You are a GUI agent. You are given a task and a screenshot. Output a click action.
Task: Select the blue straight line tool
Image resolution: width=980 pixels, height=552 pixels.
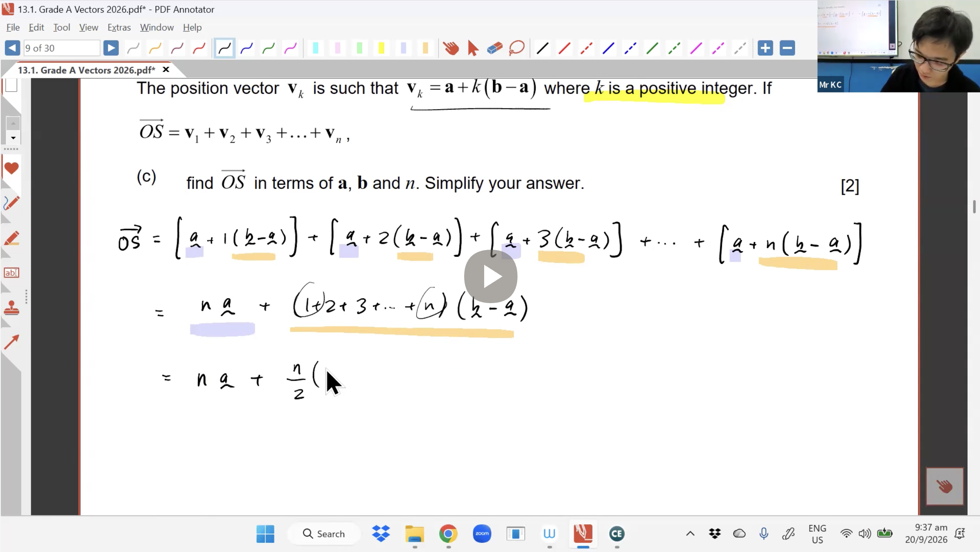pos(609,48)
